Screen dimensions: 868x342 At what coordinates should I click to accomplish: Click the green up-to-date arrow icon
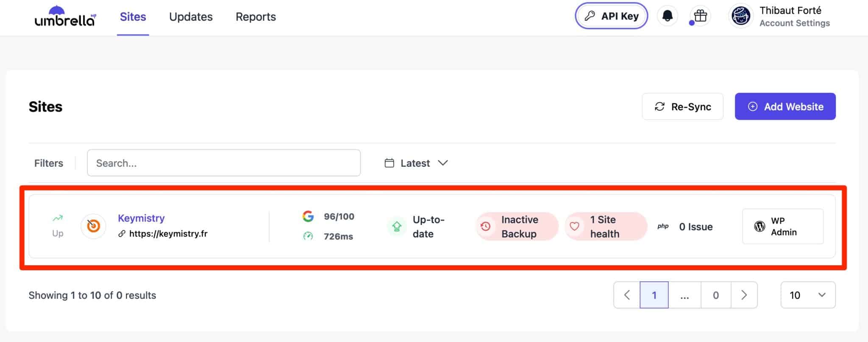click(397, 226)
